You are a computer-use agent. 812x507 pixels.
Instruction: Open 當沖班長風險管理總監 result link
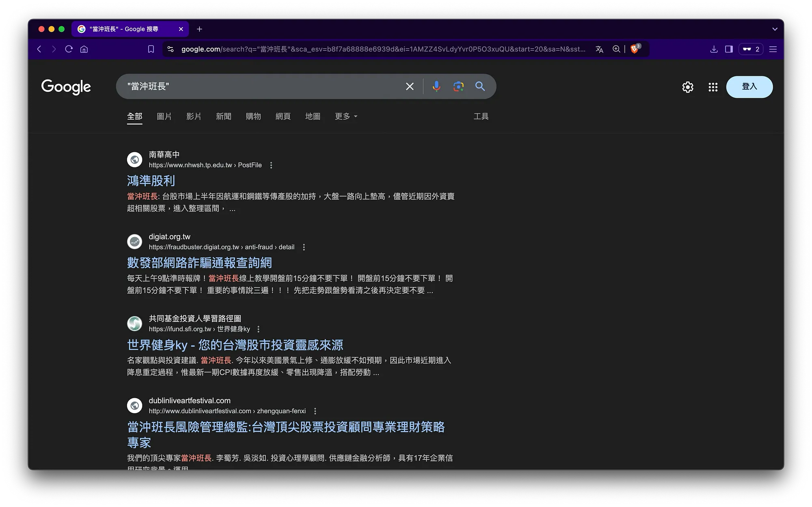[286, 434]
